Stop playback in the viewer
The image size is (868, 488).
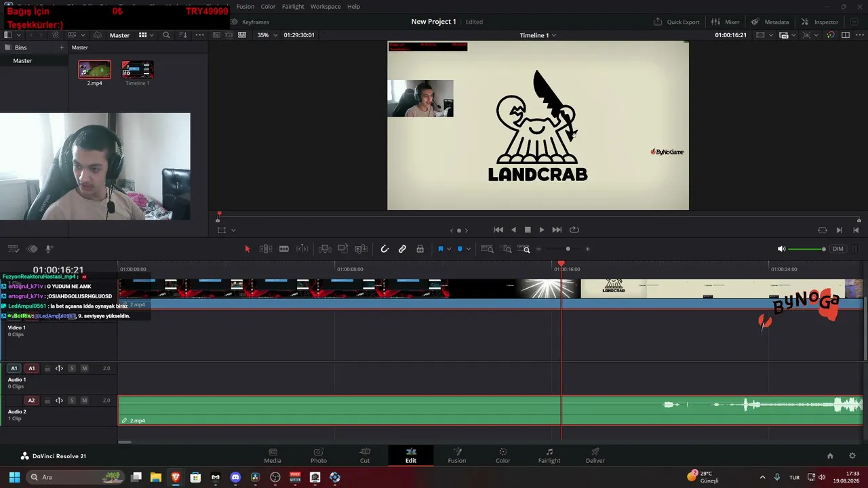528,230
